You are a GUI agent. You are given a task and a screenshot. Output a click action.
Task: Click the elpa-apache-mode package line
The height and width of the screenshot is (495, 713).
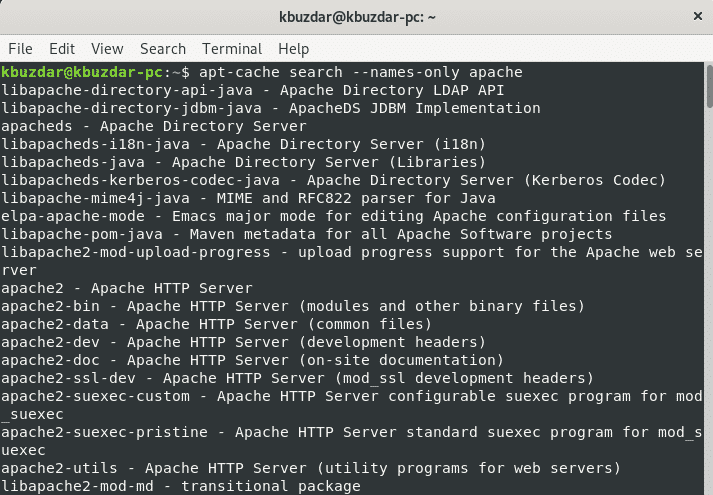(x=333, y=216)
